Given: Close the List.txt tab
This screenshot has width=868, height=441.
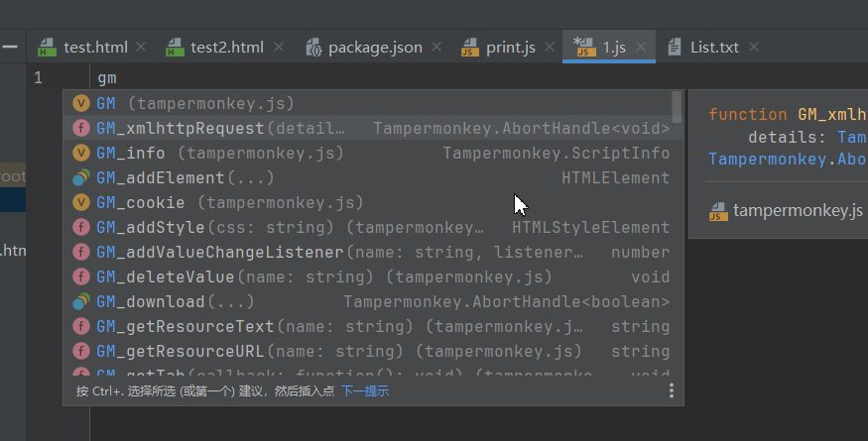Looking at the screenshot, I should (x=753, y=47).
